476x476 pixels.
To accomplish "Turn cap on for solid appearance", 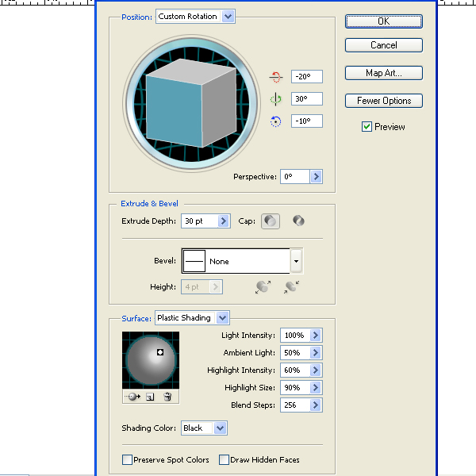I will (x=271, y=221).
